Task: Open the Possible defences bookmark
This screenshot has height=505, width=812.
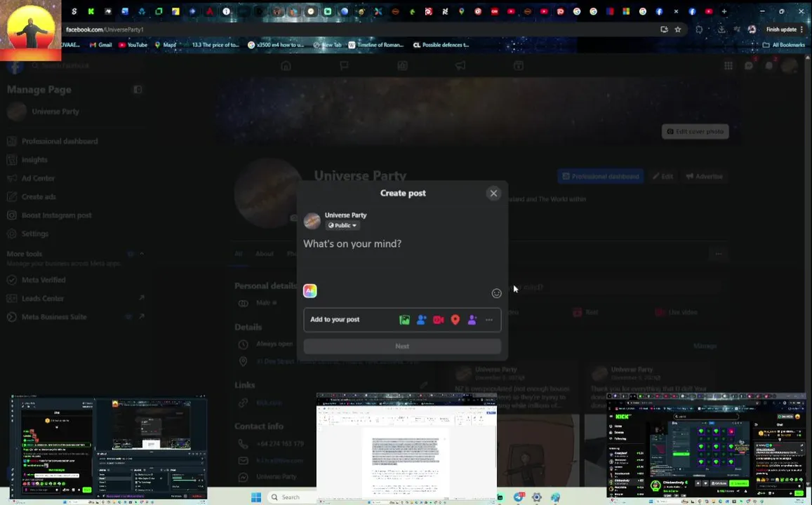Action: click(x=441, y=45)
